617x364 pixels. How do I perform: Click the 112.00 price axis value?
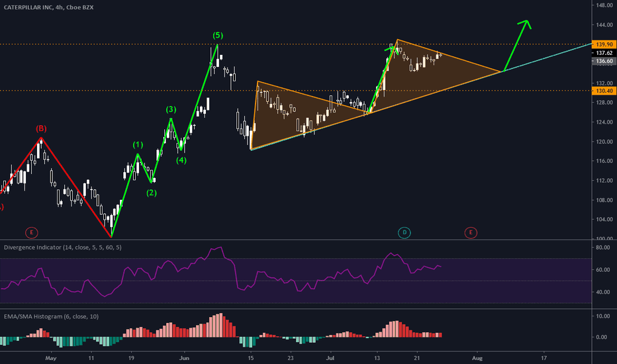click(x=604, y=180)
